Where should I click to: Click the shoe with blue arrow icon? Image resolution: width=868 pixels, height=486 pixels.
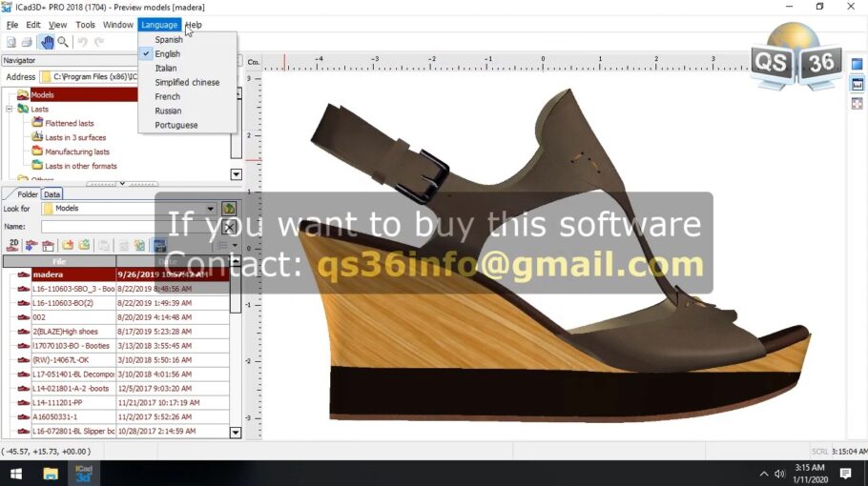coord(31,245)
